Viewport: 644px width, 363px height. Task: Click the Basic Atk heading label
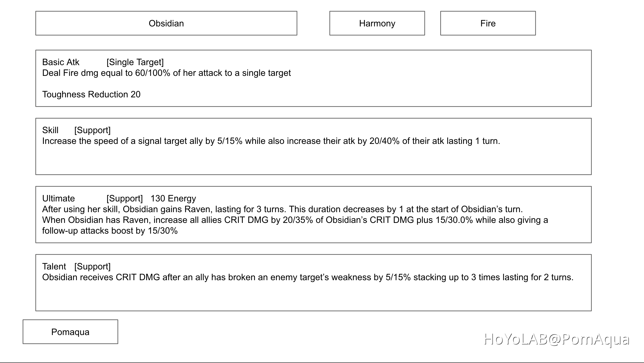pyautogui.click(x=61, y=62)
